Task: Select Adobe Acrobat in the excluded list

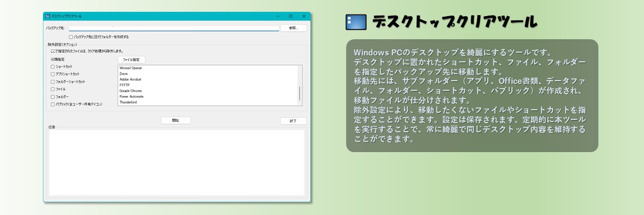Action: tap(130, 80)
